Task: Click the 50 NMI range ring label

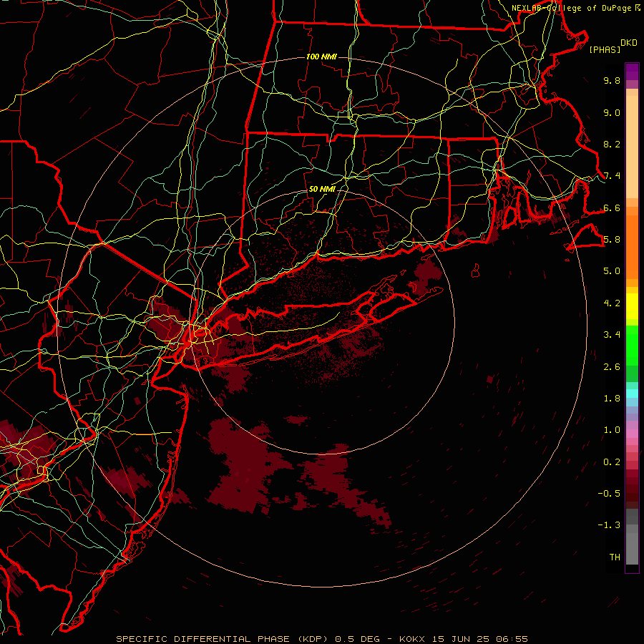Action: tap(322, 189)
